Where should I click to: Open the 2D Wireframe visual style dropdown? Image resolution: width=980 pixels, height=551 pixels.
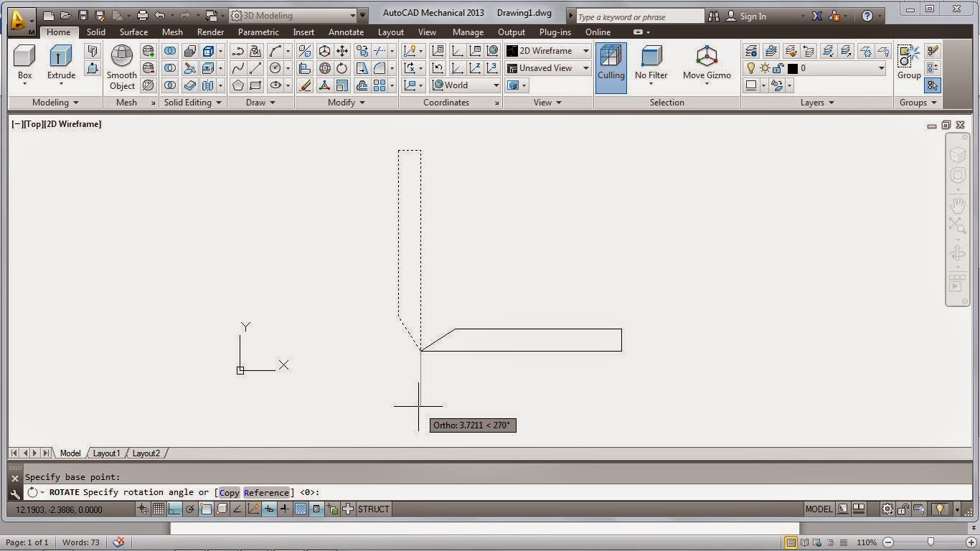coord(548,50)
